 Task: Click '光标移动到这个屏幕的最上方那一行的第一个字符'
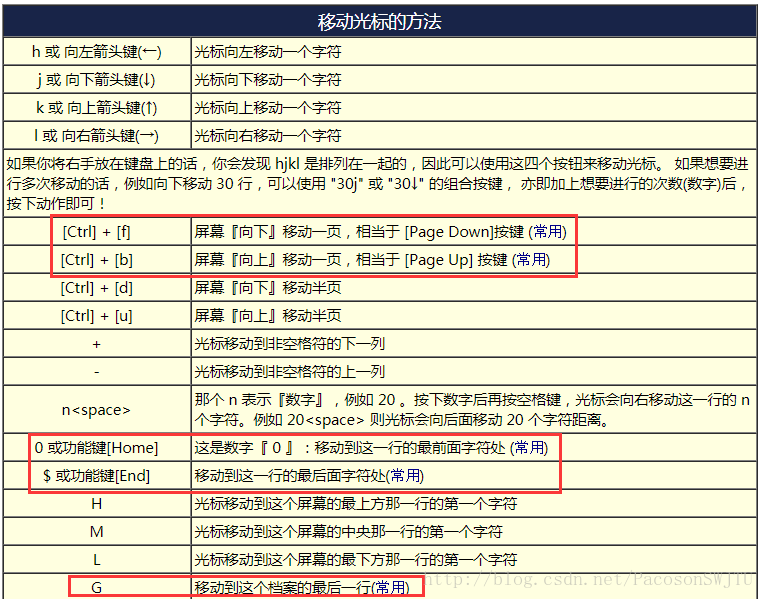pos(356,503)
